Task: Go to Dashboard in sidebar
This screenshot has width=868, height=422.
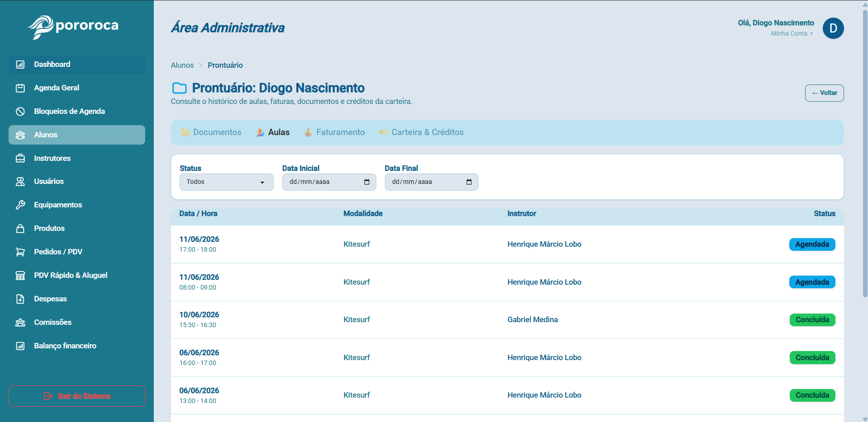Action: click(77, 65)
